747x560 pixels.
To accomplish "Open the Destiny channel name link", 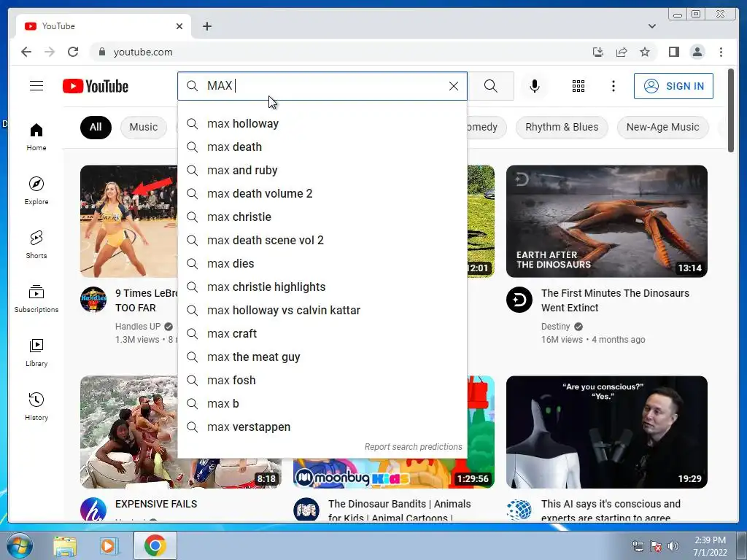I will (555, 327).
